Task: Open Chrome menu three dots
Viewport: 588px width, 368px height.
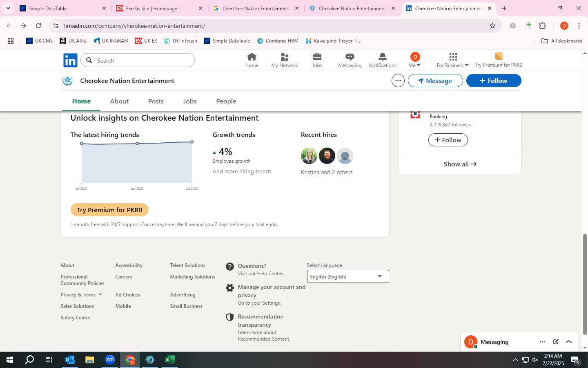Action: pos(579,26)
